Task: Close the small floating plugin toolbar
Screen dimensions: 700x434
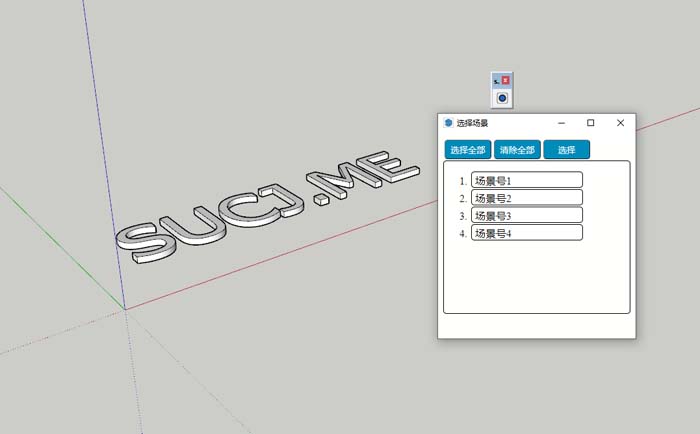Action: click(506, 80)
